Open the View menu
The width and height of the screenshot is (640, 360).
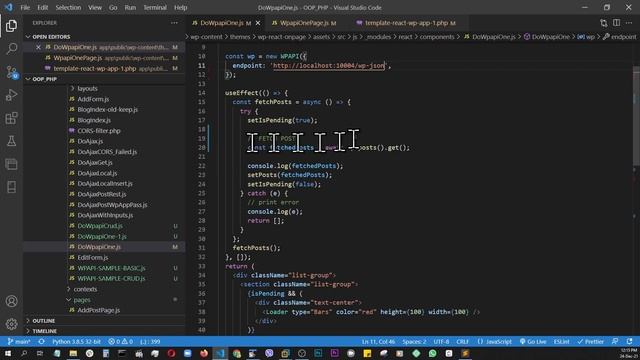(x=95, y=7)
